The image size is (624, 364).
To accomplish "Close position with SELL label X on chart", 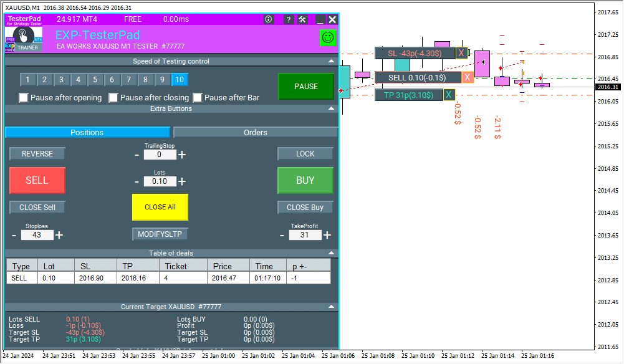I will 468,77.
